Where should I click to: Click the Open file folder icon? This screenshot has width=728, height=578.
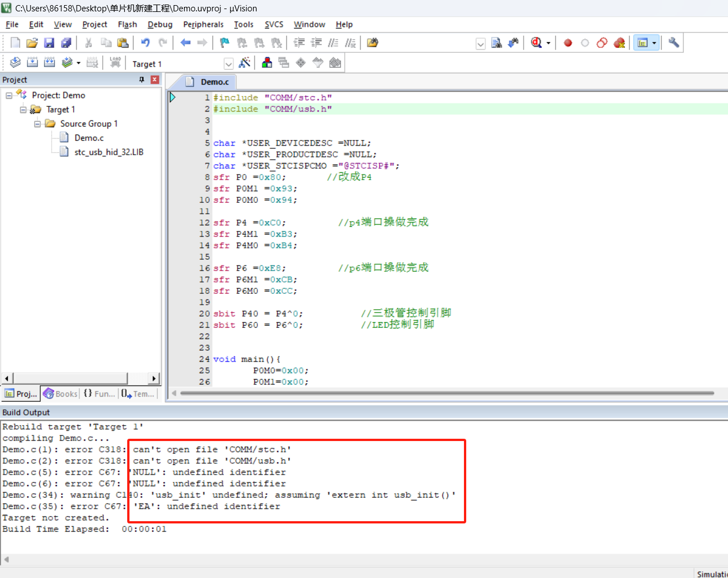tap(32, 43)
